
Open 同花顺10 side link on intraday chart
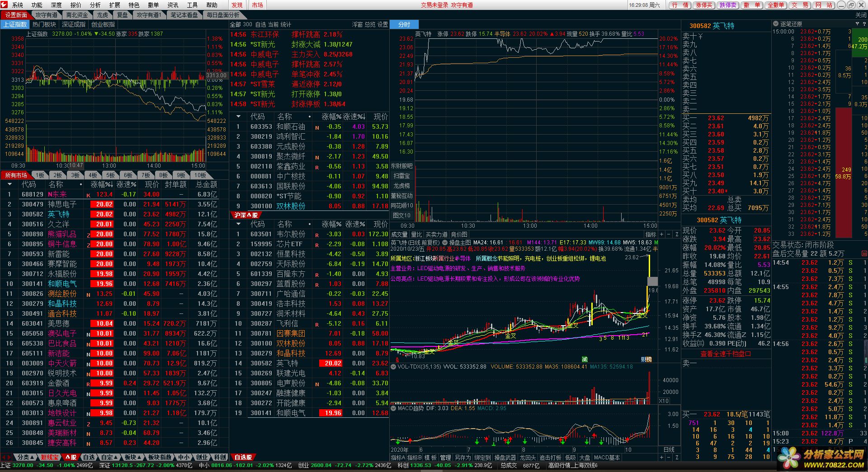[x=401, y=206]
